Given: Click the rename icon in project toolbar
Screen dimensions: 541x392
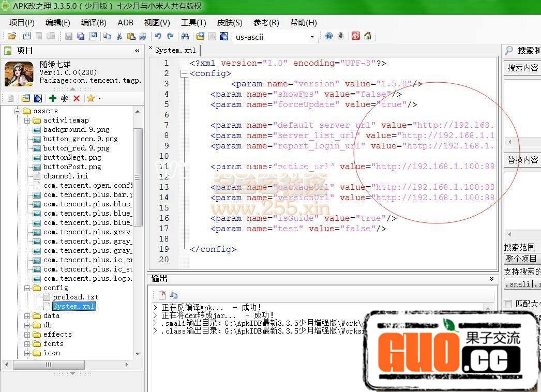Looking at the screenshot, I should tap(65, 98).
